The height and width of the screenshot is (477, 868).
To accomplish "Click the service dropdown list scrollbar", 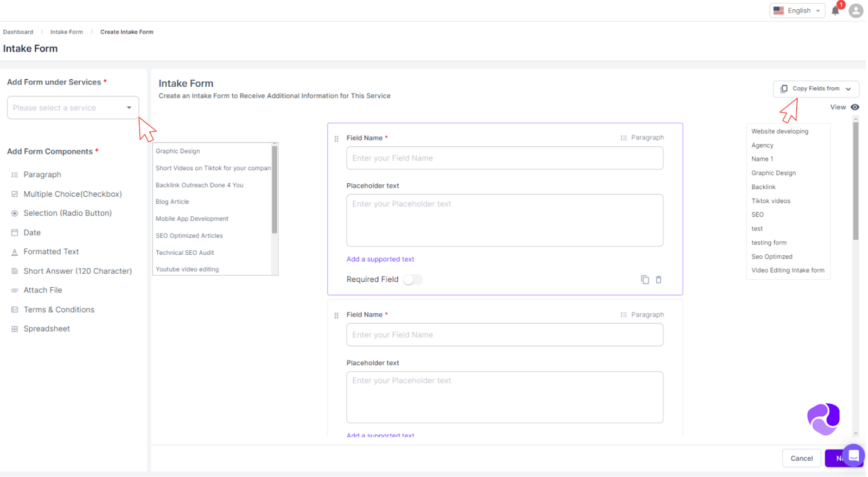I will (x=275, y=190).
